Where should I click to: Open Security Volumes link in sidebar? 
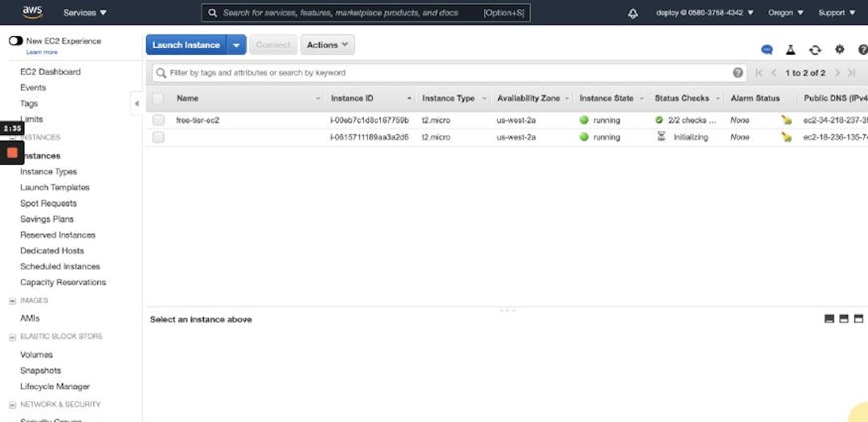point(36,354)
